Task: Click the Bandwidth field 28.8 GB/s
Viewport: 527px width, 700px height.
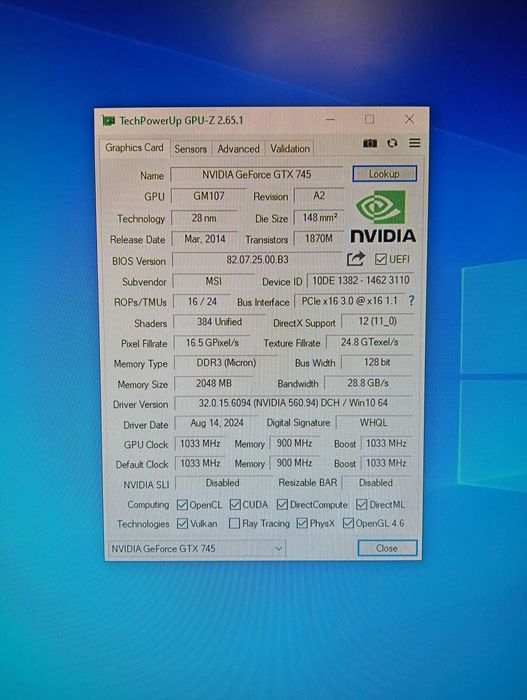Action: point(368,383)
